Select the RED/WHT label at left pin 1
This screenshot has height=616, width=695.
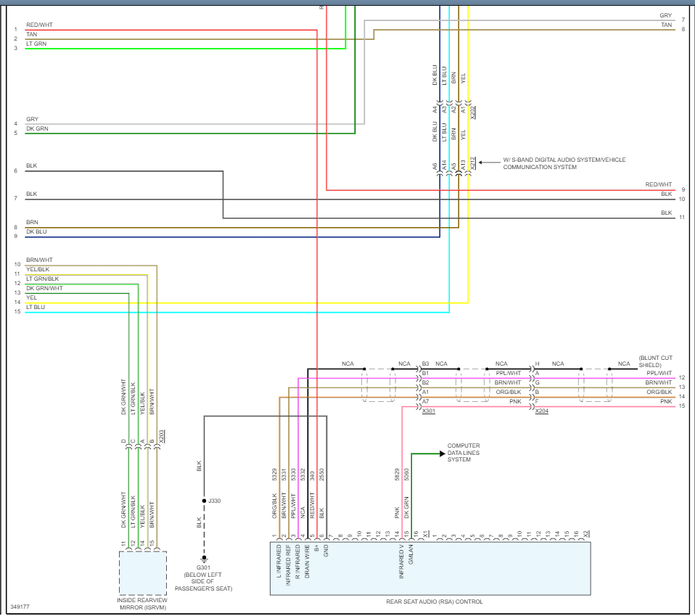coord(39,25)
